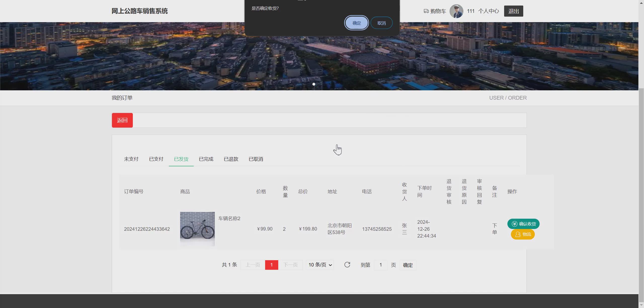Click the user avatar picture
Image resolution: width=644 pixels, height=308 pixels.
tap(456, 11)
